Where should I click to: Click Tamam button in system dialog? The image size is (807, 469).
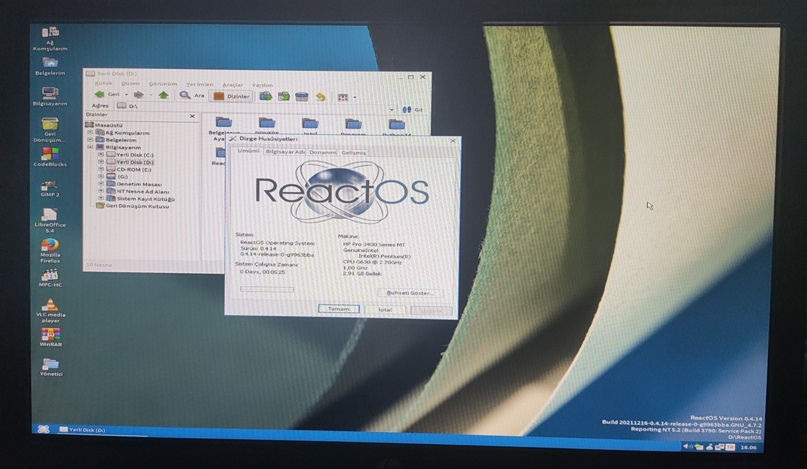[338, 309]
